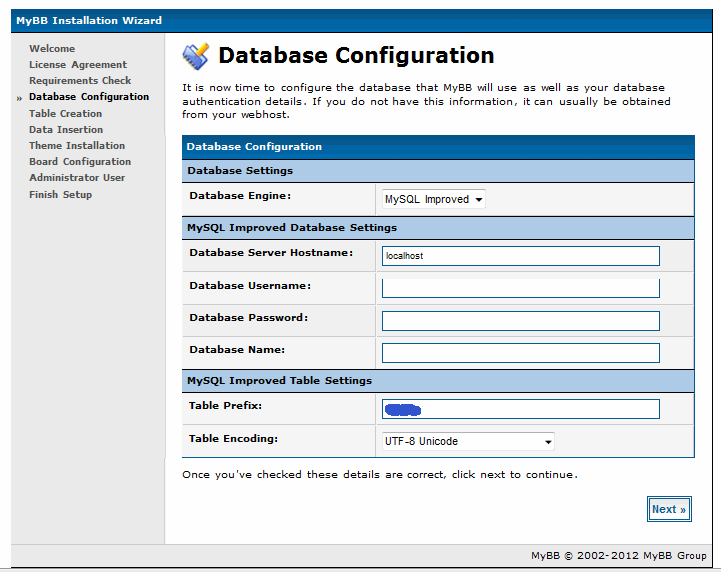Select License Agreement step in sidebar

coord(78,65)
